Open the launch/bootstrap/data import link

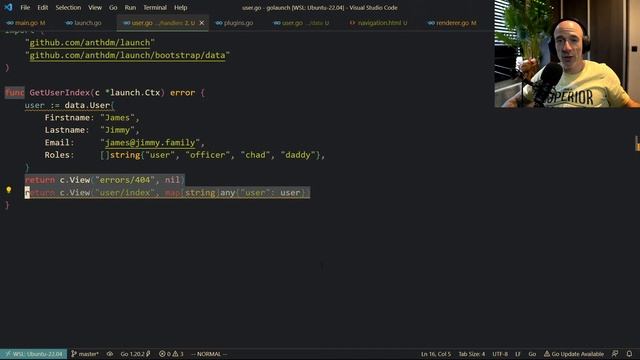point(127,55)
